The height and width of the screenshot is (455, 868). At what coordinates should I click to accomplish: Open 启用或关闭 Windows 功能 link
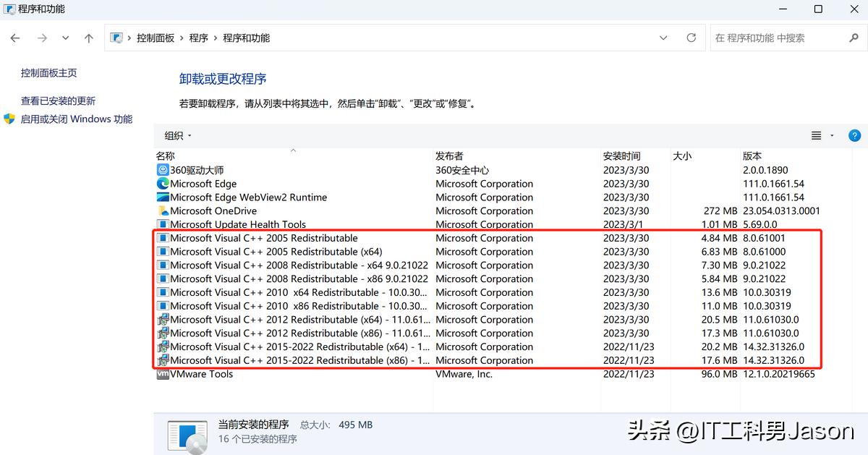(76, 119)
